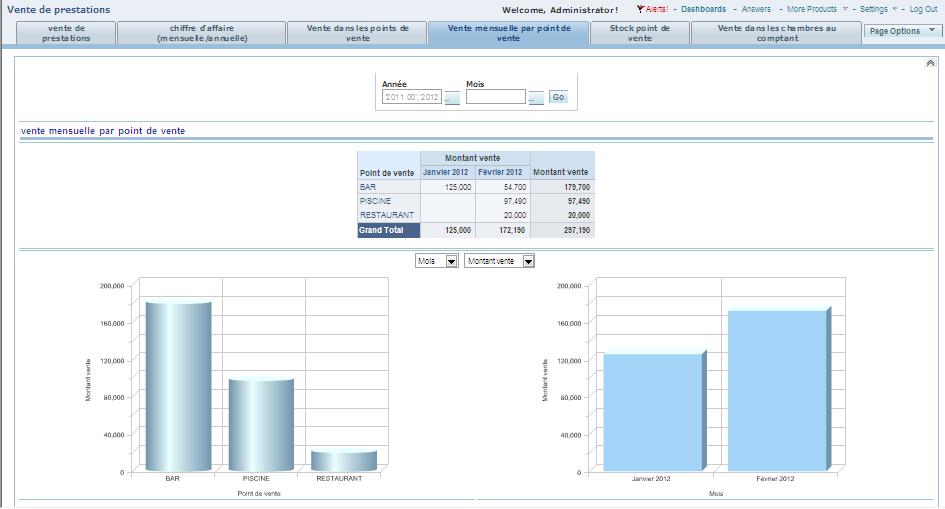Click the PISCINE cylinder bar in chart
The height and width of the screenshot is (509, 945).
262,425
